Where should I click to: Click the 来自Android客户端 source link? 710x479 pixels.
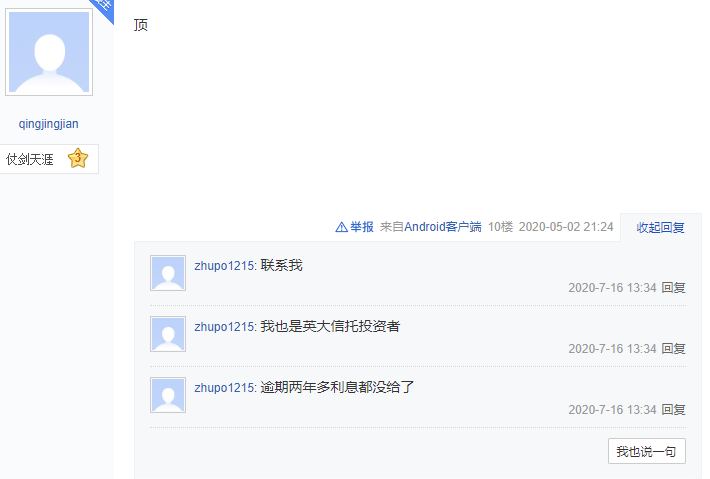[x=431, y=227]
